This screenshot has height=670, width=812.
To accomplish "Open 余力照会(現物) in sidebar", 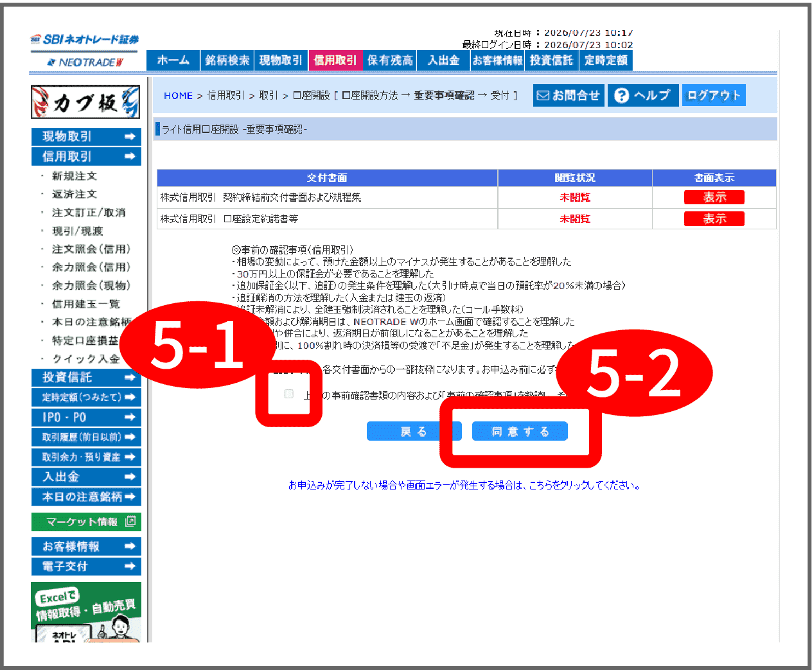I will click(x=91, y=285).
